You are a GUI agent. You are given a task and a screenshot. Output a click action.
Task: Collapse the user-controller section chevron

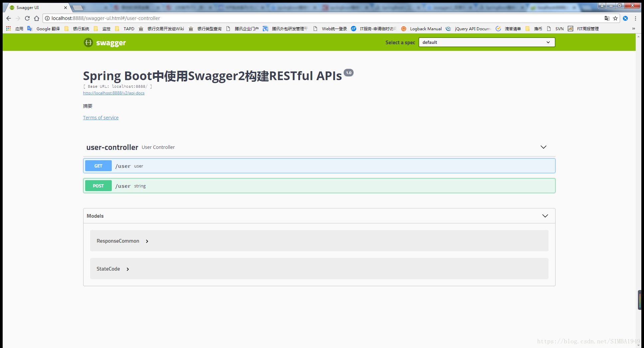click(544, 147)
